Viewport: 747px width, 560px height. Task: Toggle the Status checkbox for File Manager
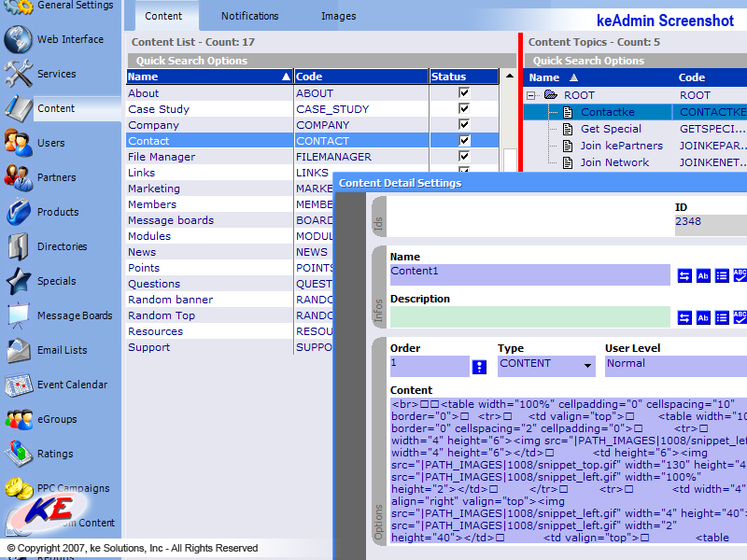pos(464,156)
